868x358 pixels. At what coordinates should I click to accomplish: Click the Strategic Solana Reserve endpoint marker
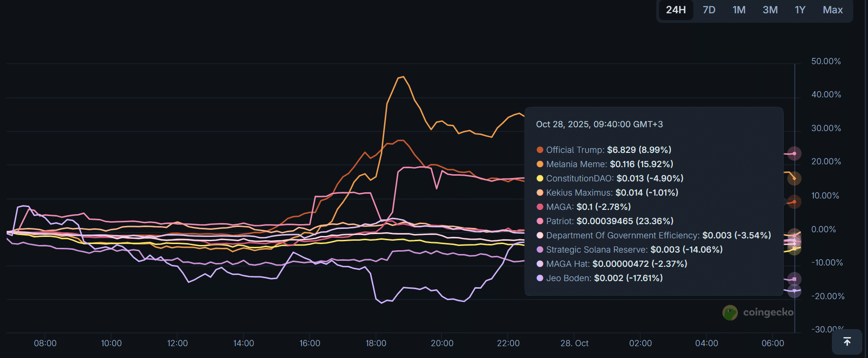point(794,279)
